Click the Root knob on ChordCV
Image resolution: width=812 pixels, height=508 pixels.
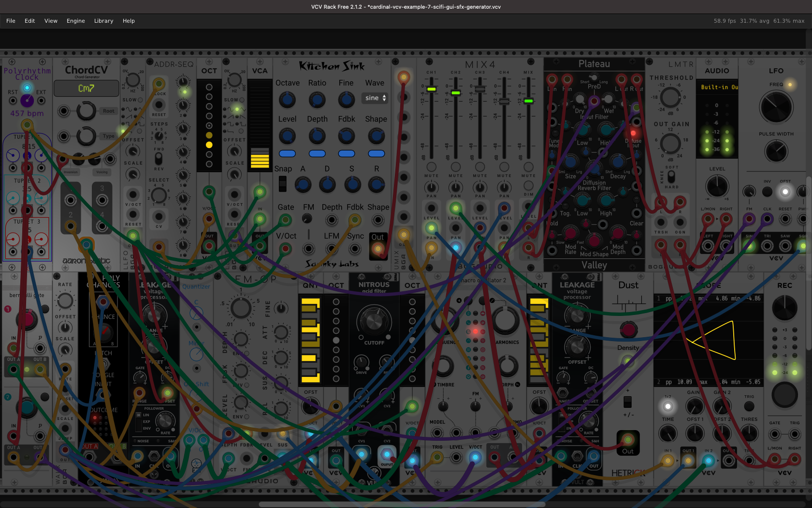click(86, 111)
